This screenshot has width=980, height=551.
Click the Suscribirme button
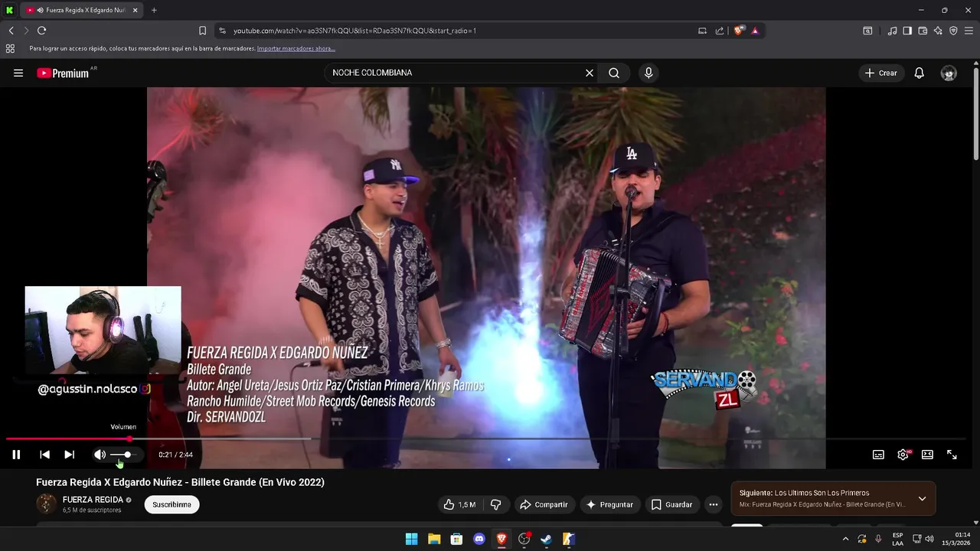pos(171,504)
